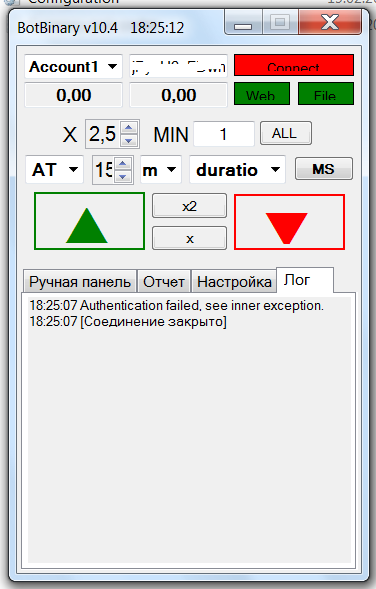This screenshot has width=376, height=589.
Task: Click the green up arrow trade button
Action: point(89,221)
